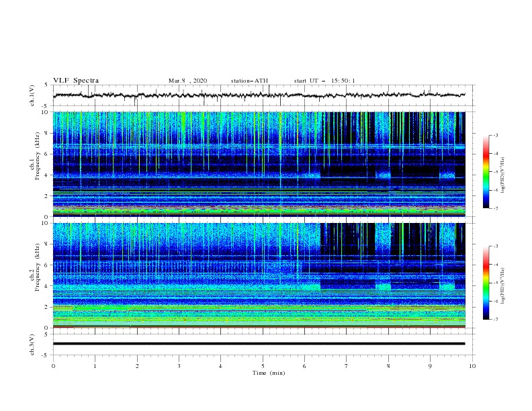This screenshot has width=532, height=411.
Task: Click the "0" tick on the time axis
Action: (x=53, y=366)
